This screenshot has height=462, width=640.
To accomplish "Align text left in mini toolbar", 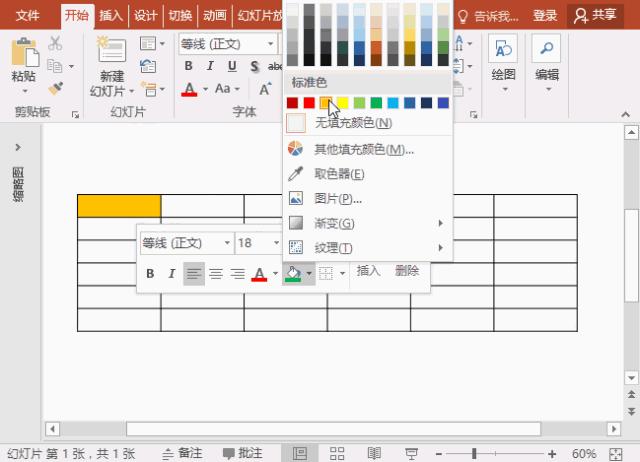I will [194, 273].
